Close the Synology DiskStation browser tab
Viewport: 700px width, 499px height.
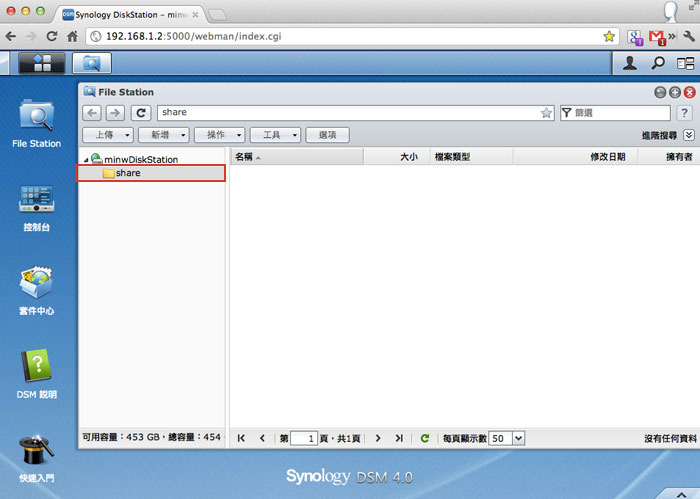195,15
